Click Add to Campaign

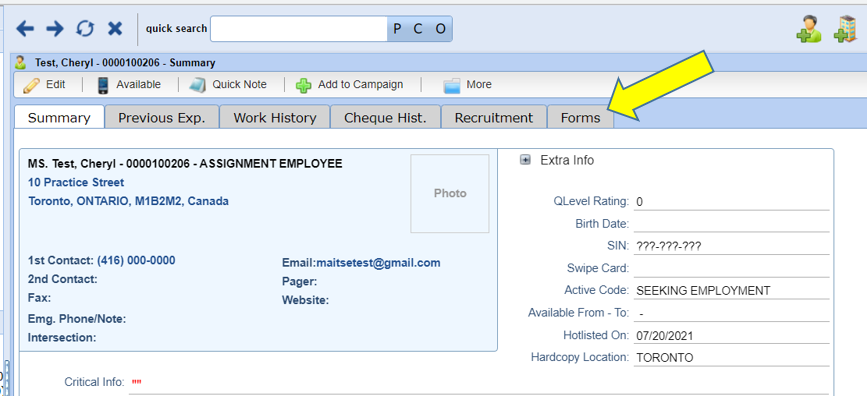pyautogui.click(x=349, y=85)
